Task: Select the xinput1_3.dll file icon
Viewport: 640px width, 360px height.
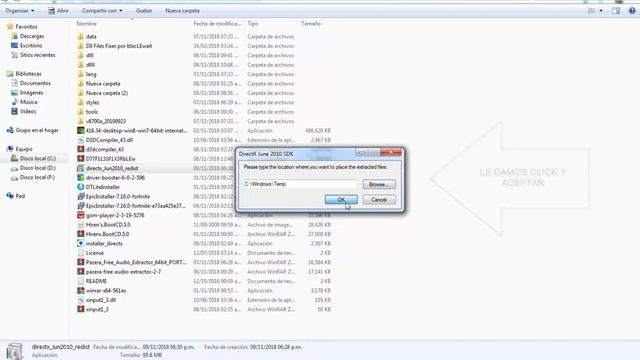Action: point(81,300)
